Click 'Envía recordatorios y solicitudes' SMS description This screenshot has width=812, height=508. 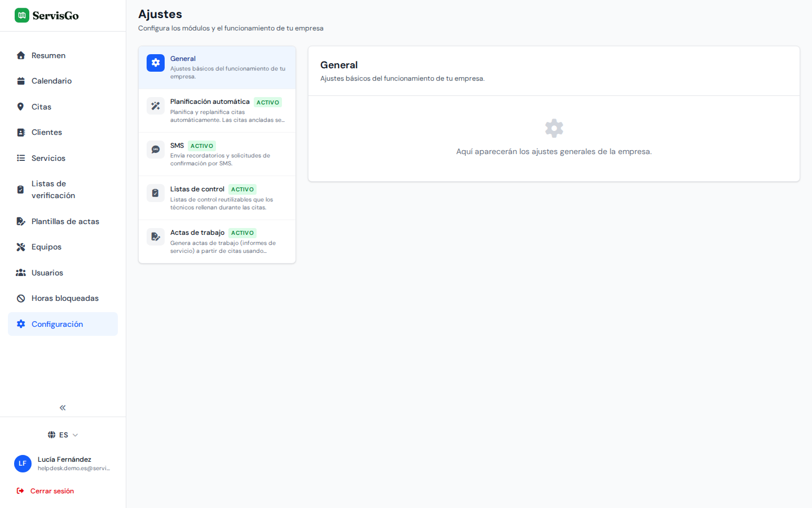tap(220, 159)
